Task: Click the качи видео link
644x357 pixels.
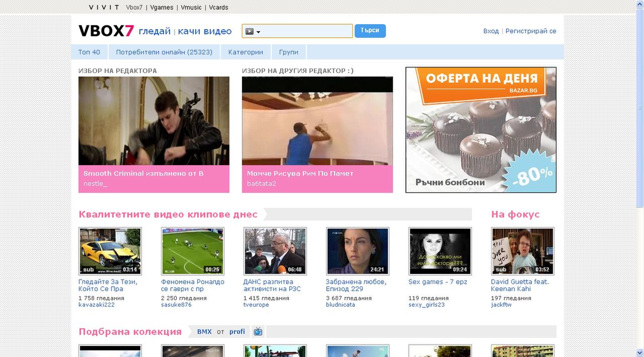Action: [x=205, y=31]
